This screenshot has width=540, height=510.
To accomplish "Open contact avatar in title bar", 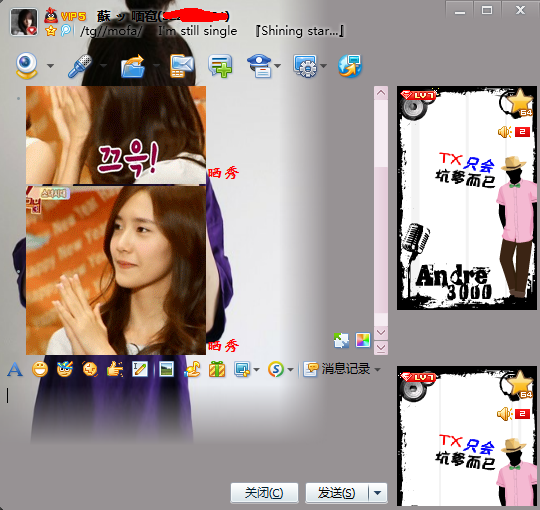I will (24, 22).
